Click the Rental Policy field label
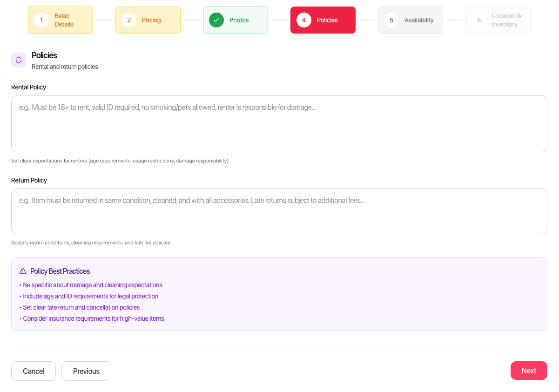This screenshot has width=559, height=392. tap(28, 87)
